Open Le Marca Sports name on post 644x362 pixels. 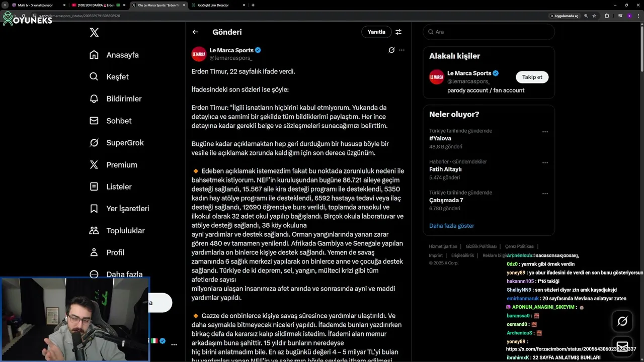click(x=231, y=50)
